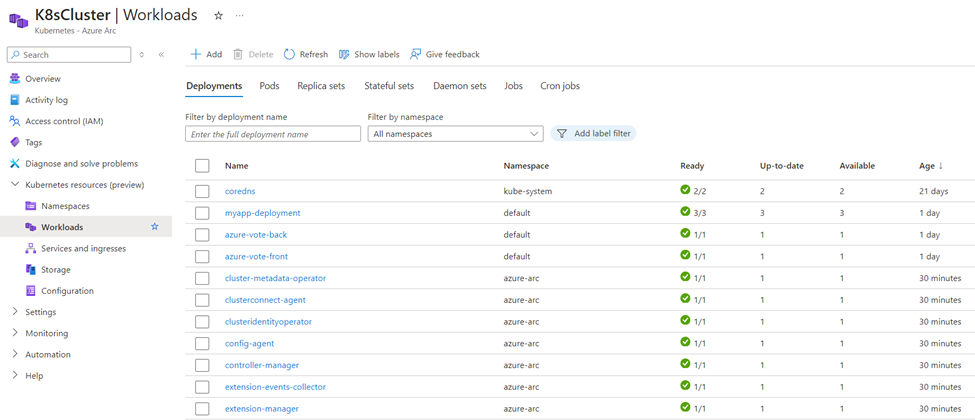
Task: Expand the Monitoring section
Action: [15, 333]
